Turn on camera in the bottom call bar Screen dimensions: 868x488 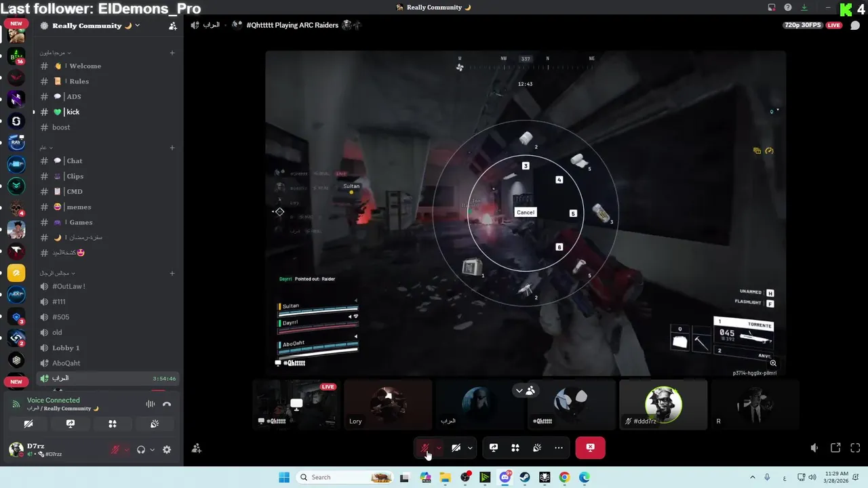[x=456, y=447]
